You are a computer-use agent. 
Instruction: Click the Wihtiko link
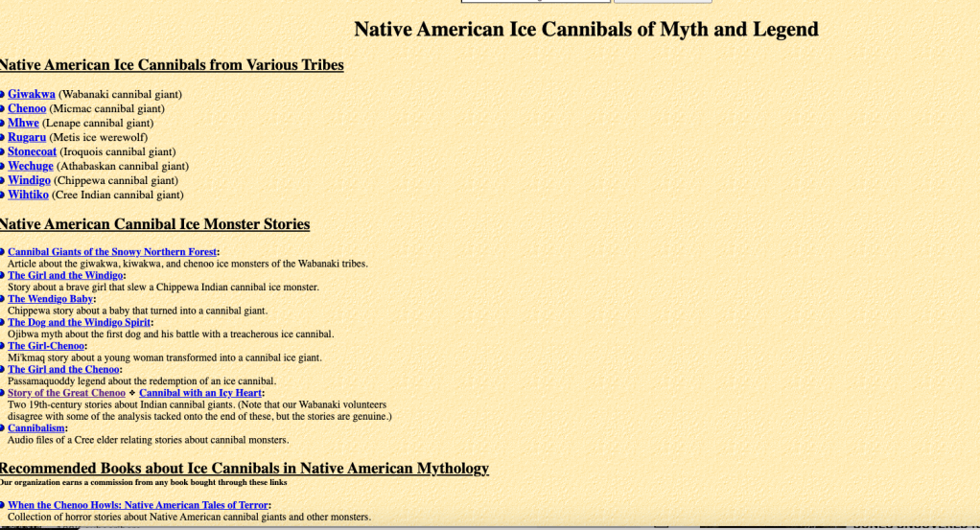[x=28, y=195]
